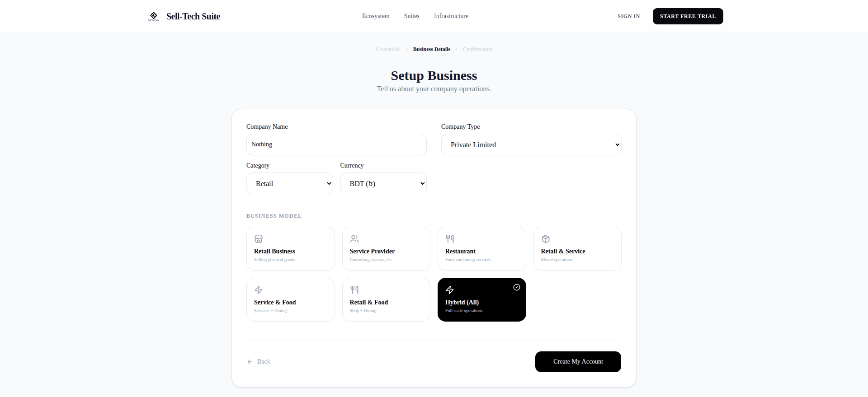Open the Ecosystem nav menu
The width and height of the screenshot is (868, 397).
[376, 16]
